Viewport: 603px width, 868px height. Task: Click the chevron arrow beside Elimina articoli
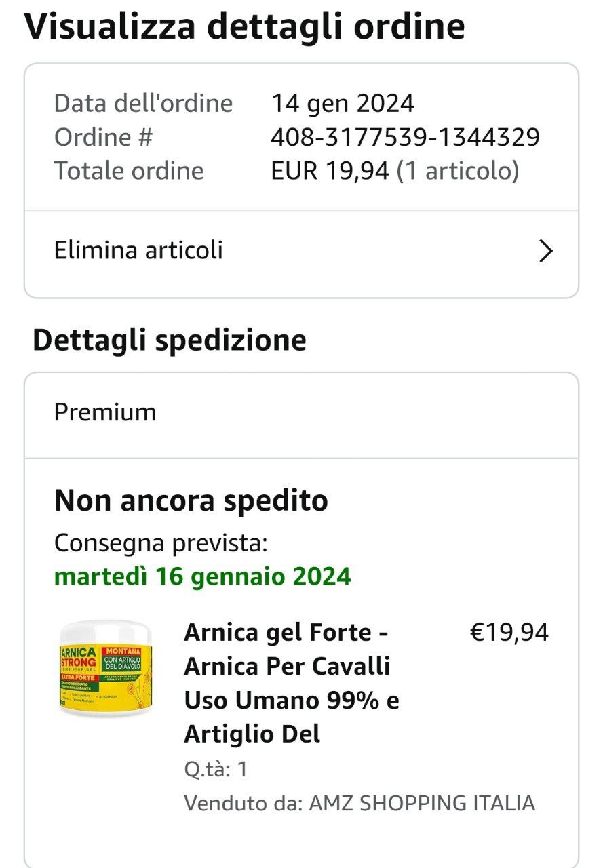tap(545, 251)
